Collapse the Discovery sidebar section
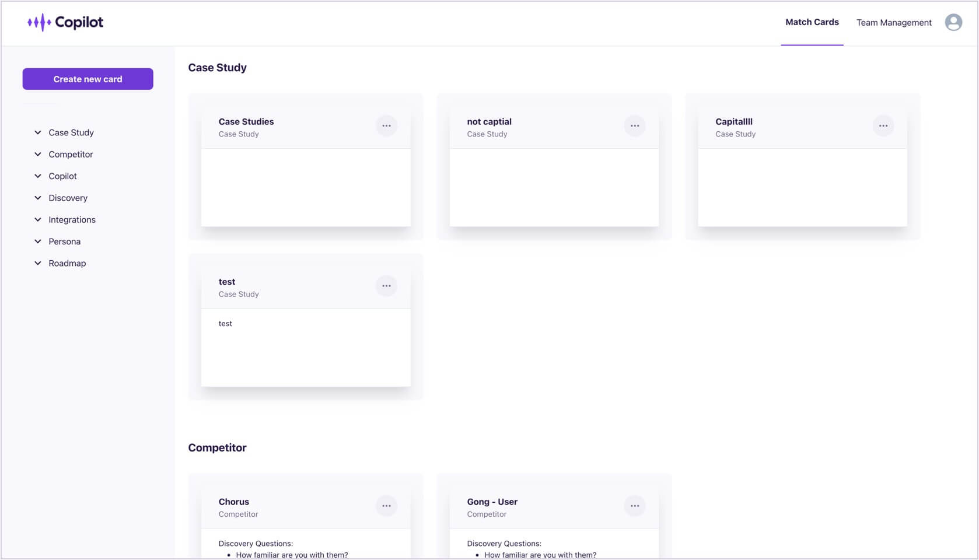979x560 pixels. pyautogui.click(x=38, y=198)
